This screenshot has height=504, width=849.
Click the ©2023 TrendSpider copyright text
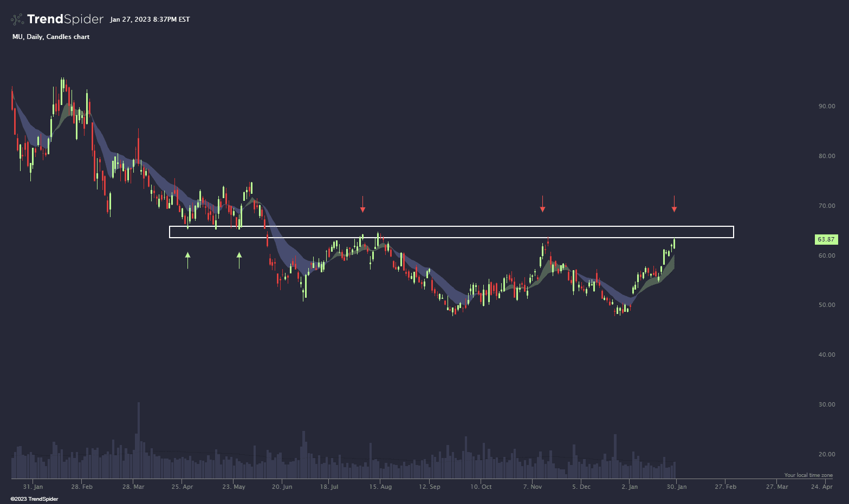tap(35, 499)
